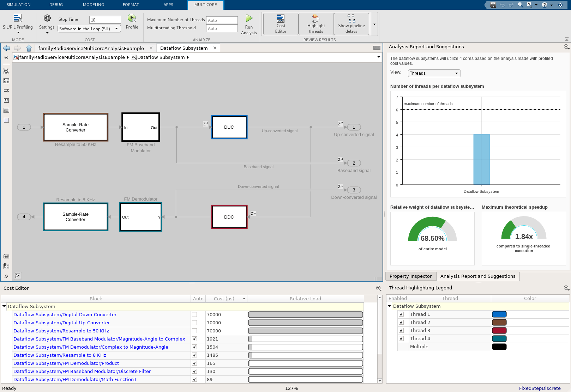Viewport: 571px width, 392px height.
Task: Uncheck Auto for Resample to 8 KHz
Action: point(194,355)
